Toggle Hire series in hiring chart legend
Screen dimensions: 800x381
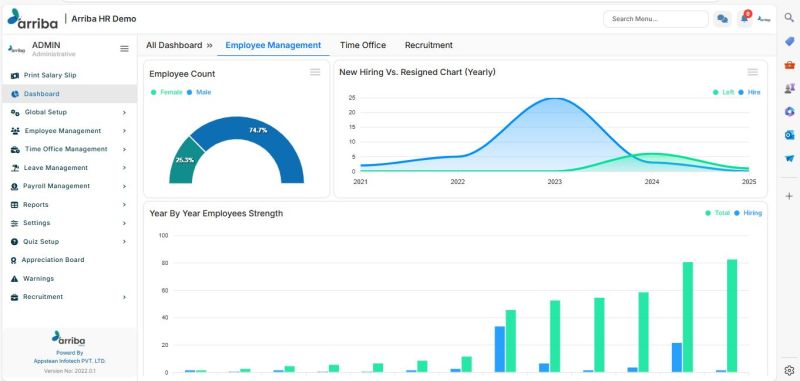(x=749, y=92)
